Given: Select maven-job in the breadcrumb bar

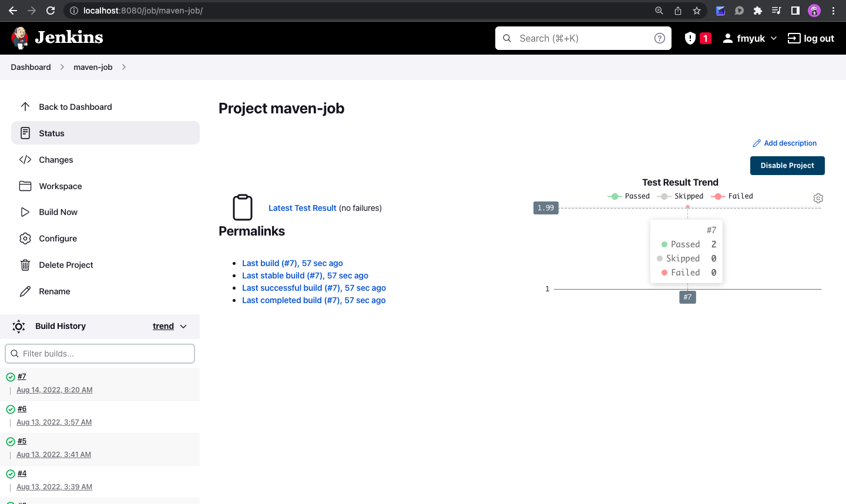Looking at the screenshot, I should click(92, 67).
